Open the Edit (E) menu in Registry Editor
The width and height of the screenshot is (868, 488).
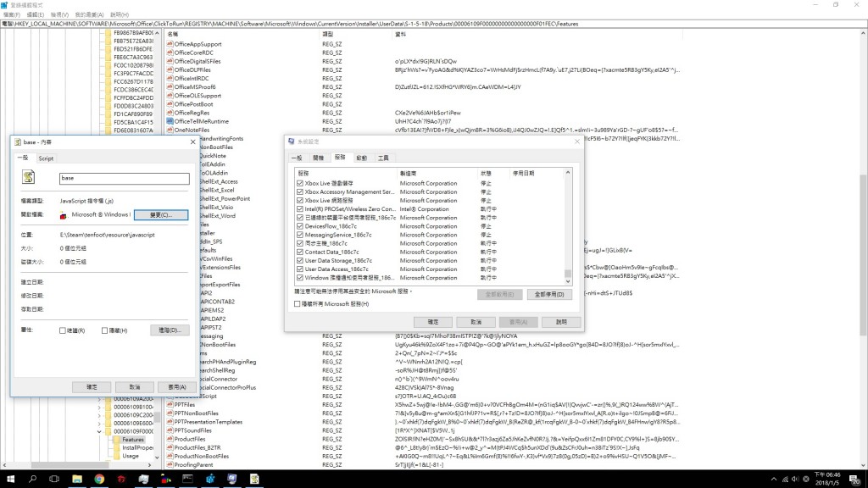tap(35, 15)
